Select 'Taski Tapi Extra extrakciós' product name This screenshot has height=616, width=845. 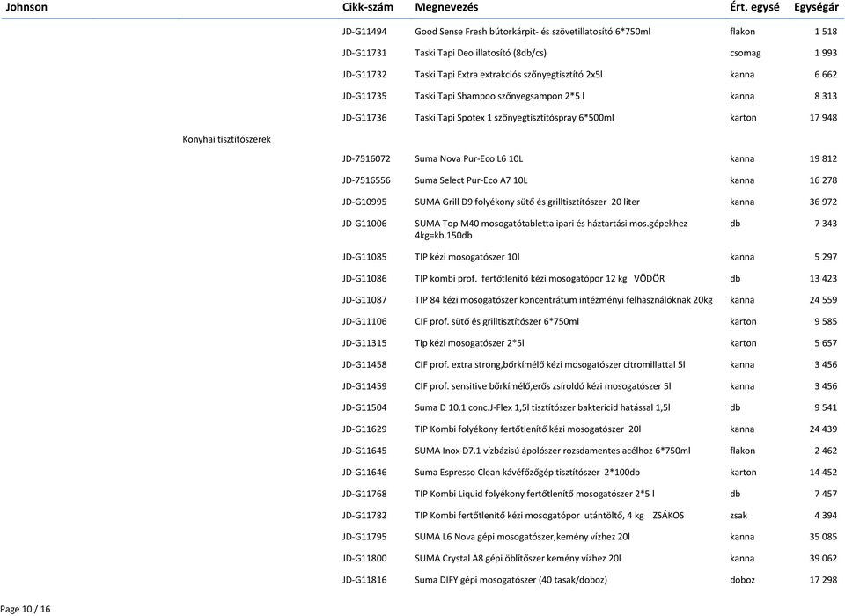[467, 75]
